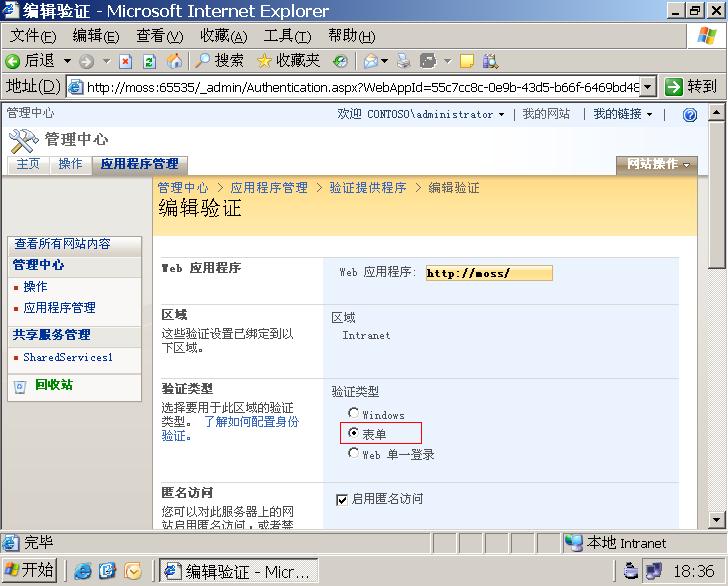Expand the 我的链接 dropdown menu

click(x=622, y=114)
